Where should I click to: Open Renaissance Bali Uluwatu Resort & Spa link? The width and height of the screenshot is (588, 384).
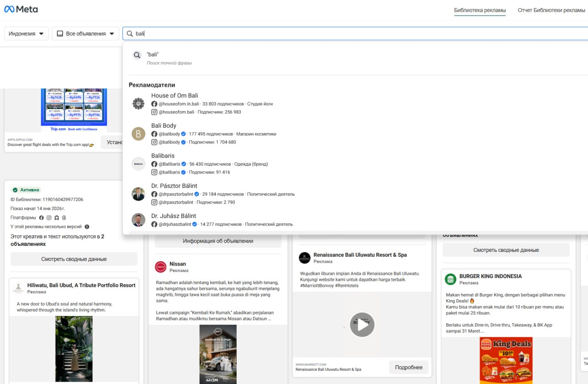[360, 255]
